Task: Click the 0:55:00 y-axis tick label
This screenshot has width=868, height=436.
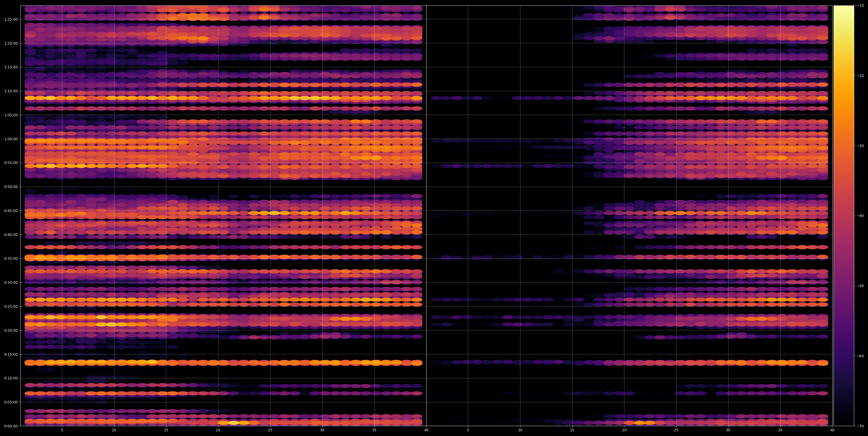Action: (x=11, y=163)
